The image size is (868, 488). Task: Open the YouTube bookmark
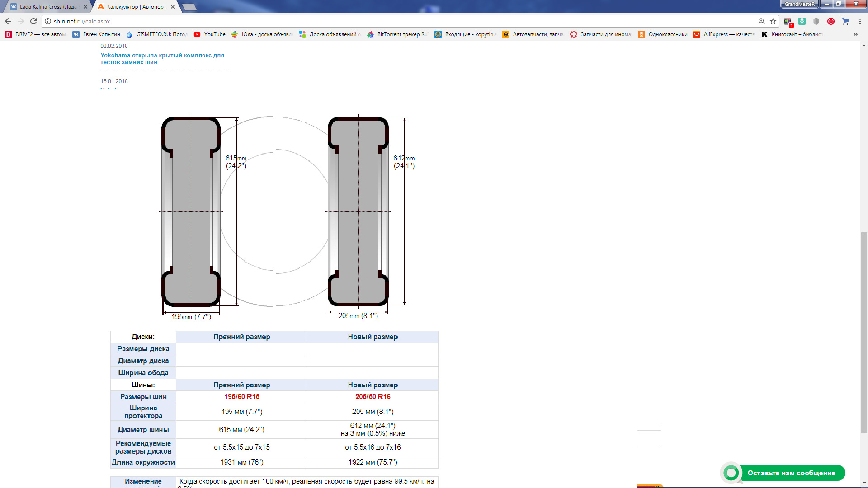[210, 34]
